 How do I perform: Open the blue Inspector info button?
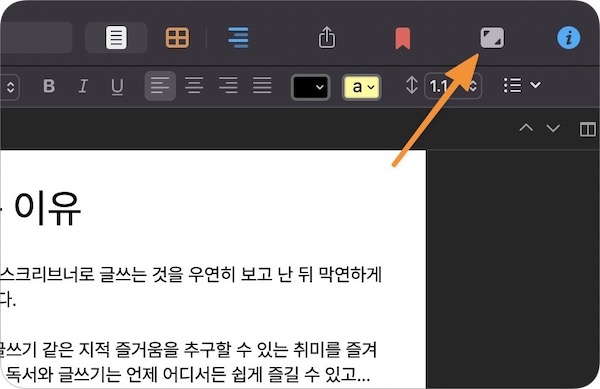[569, 37]
